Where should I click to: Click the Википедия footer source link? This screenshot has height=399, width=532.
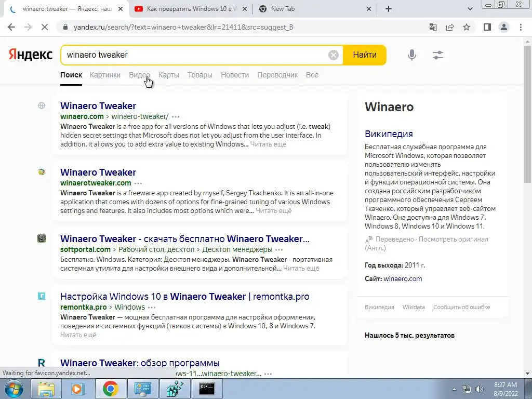coord(379,307)
